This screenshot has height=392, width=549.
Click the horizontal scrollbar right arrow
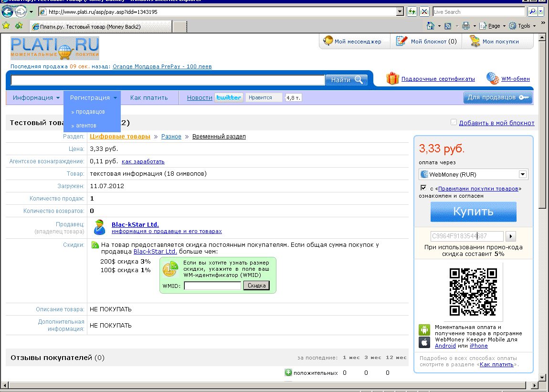(x=534, y=385)
